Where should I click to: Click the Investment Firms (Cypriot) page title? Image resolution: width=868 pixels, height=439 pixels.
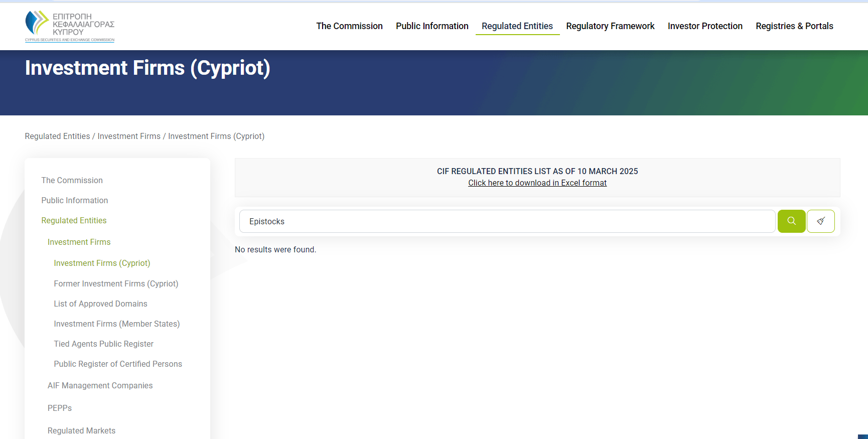tap(148, 68)
